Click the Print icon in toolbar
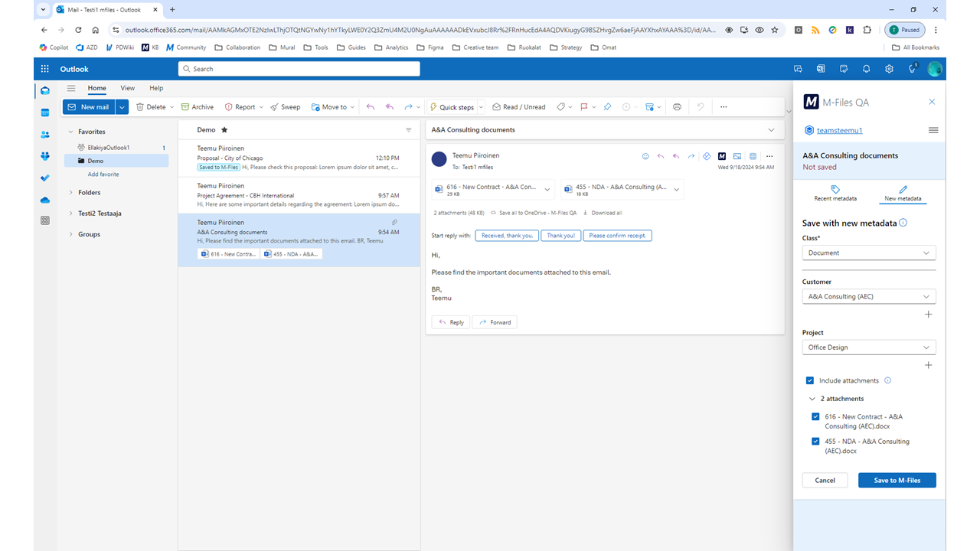 [677, 107]
